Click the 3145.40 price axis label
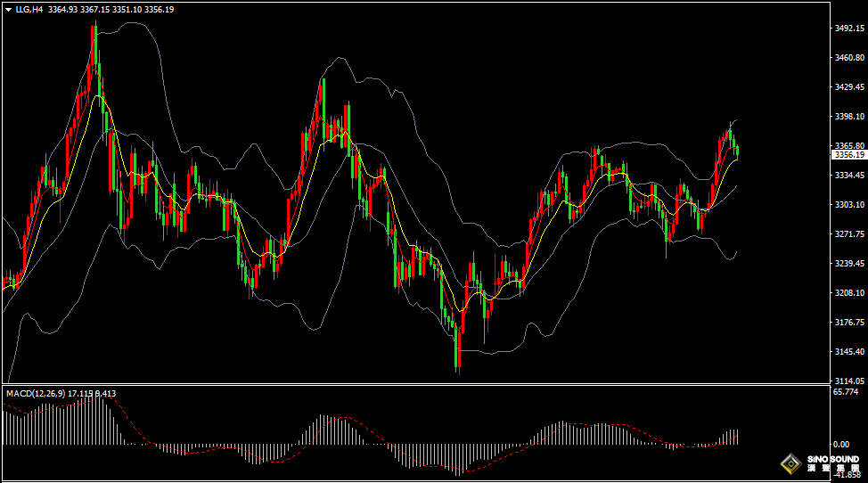This screenshot has width=868, height=483. [x=850, y=351]
